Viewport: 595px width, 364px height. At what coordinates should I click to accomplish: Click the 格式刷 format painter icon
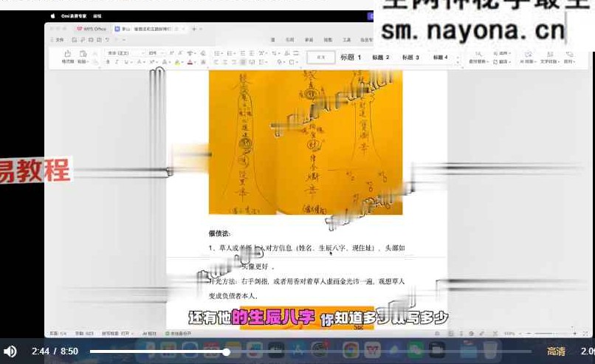tap(67, 56)
